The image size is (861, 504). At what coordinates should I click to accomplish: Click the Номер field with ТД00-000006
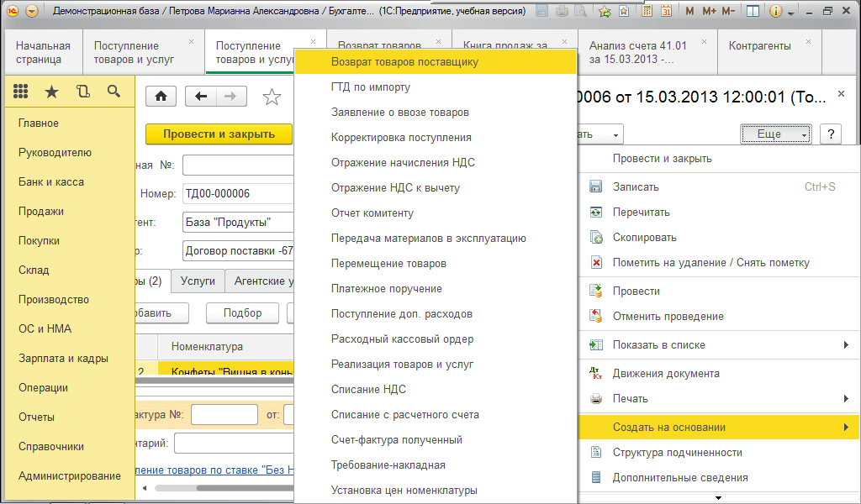coord(235,194)
